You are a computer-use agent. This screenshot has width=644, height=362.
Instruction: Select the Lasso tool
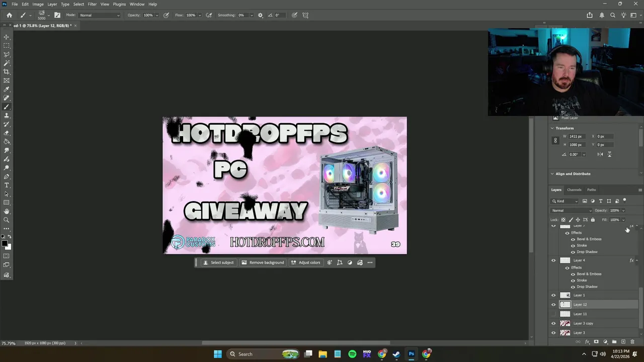(7, 54)
